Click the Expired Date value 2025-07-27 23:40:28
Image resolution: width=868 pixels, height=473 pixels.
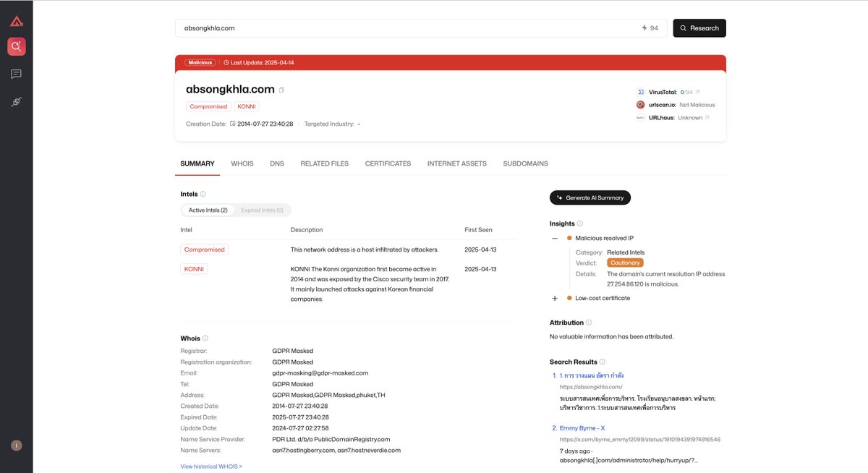[300, 417]
